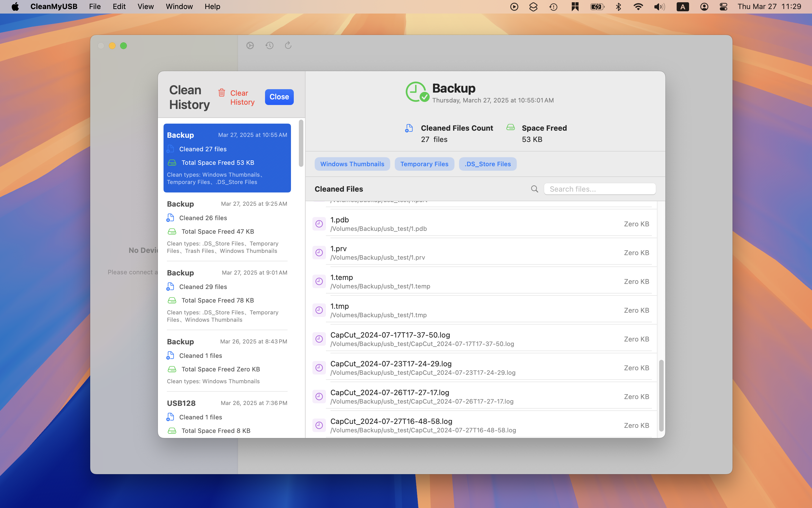Viewport: 812px width, 508px height.
Task: Click the '27 files' count value
Action: (x=434, y=139)
